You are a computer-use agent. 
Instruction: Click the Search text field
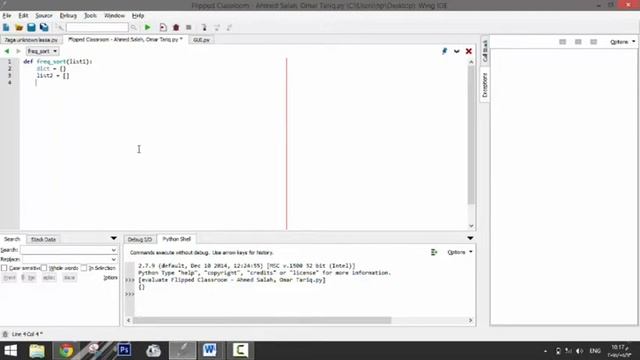65,250
